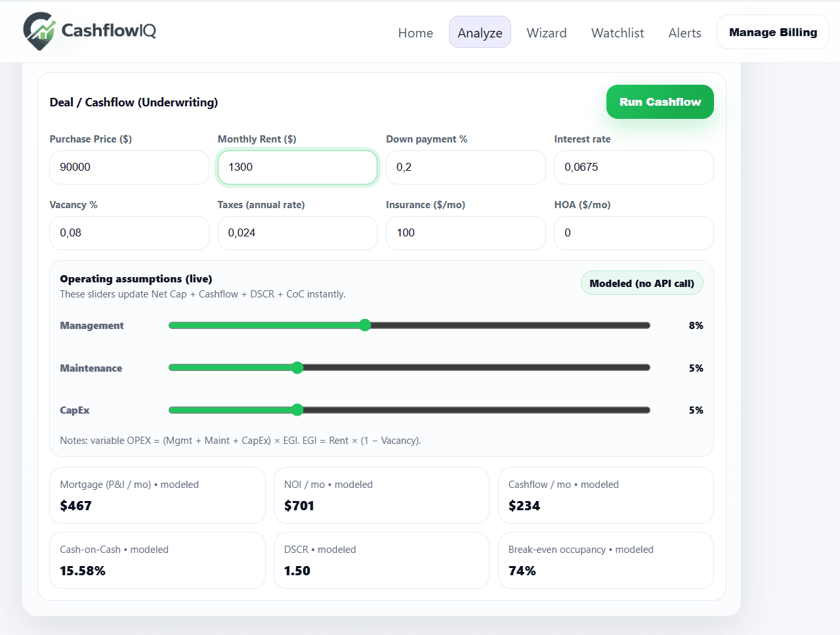This screenshot has width=840, height=635.
Task: Switch to the Home page
Action: tap(415, 32)
